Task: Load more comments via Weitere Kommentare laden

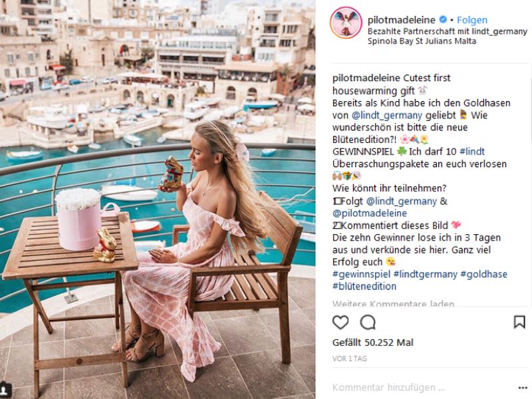Action: click(393, 303)
